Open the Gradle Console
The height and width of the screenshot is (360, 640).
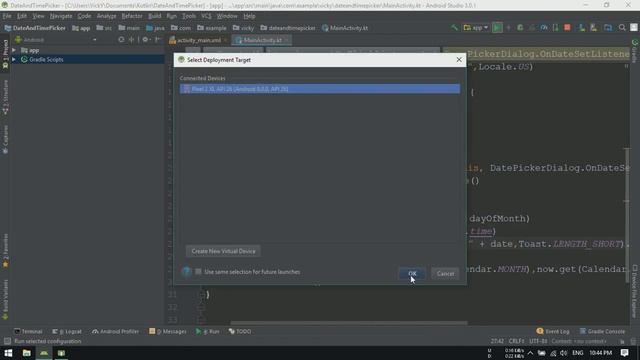pos(602,331)
